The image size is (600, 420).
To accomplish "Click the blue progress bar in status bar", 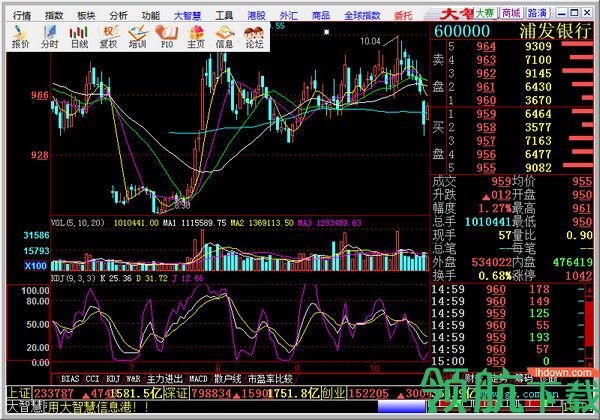I will point(401,407).
